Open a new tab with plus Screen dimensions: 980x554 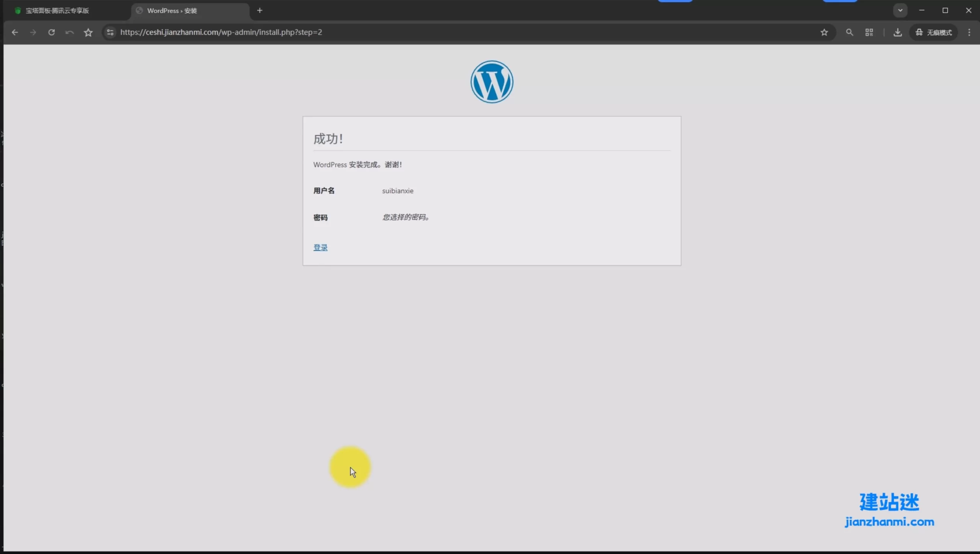260,11
